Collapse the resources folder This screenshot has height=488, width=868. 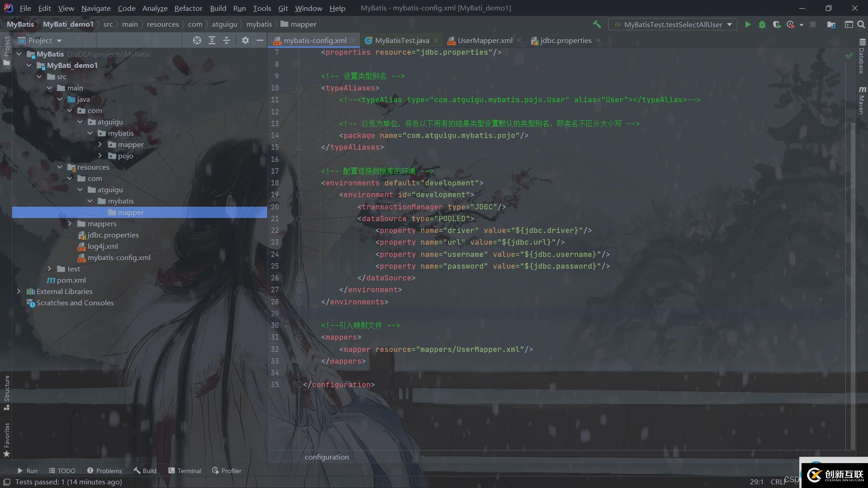tap(60, 167)
